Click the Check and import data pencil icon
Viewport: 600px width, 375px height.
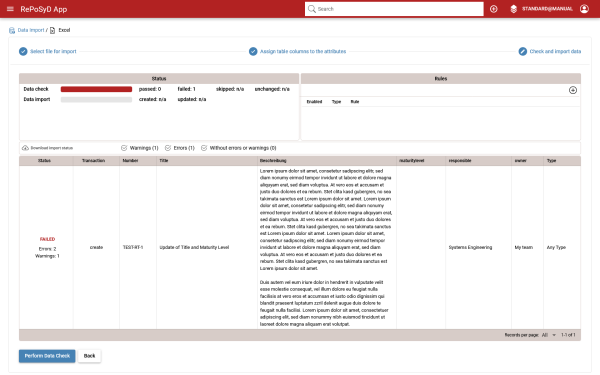(x=523, y=51)
